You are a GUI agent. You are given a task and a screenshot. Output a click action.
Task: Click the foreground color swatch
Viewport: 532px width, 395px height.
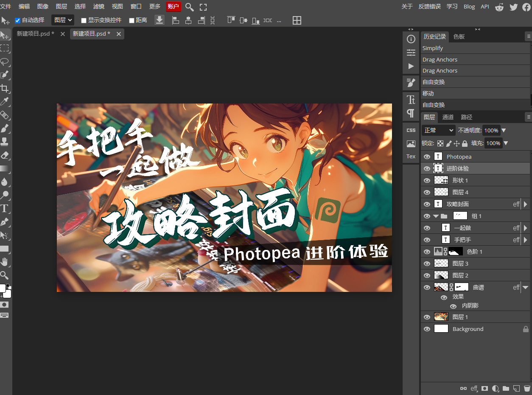tap(2, 289)
